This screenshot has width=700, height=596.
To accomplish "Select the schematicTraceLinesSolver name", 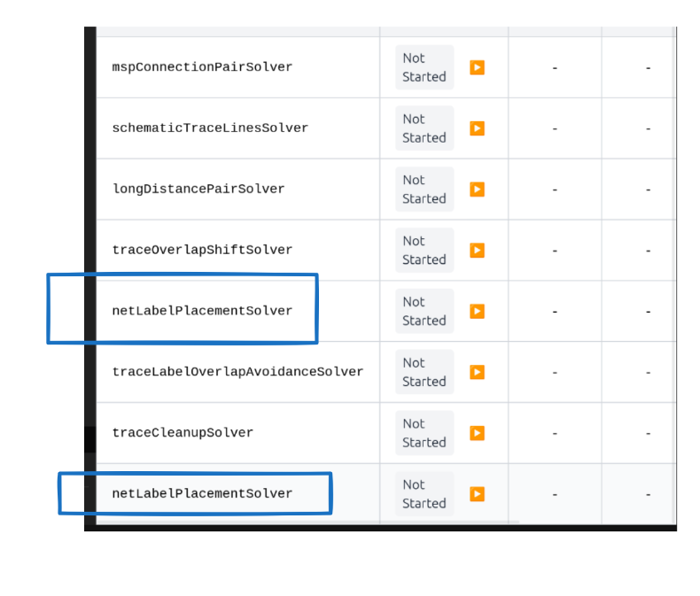I will [x=210, y=128].
